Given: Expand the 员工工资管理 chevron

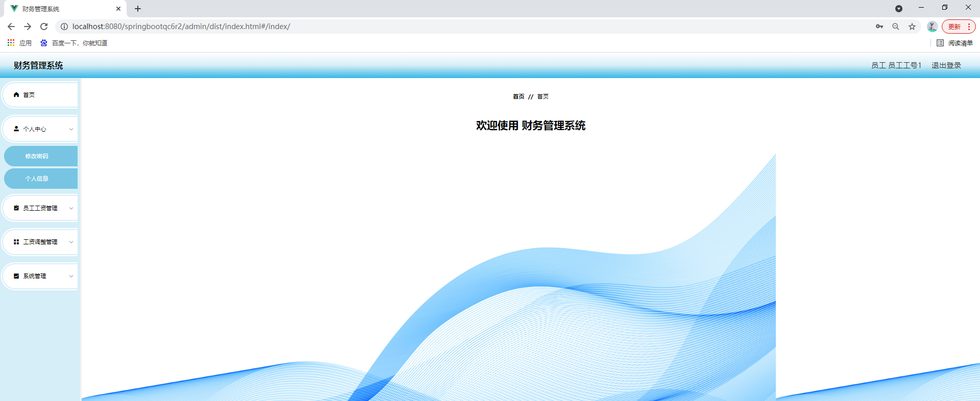Looking at the screenshot, I should pyautogui.click(x=71, y=208).
